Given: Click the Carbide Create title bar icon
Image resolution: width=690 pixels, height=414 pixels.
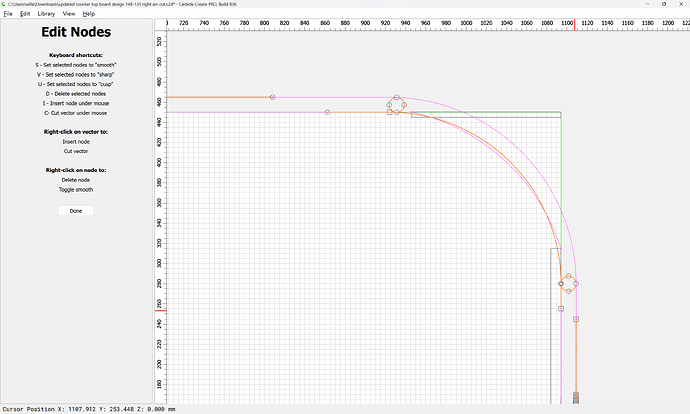Looking at the screenshot, I should click(4, 4).
